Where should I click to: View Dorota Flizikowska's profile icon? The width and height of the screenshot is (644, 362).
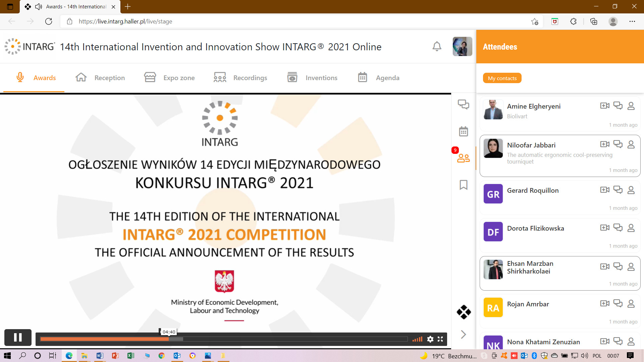[x=631, y=228]
